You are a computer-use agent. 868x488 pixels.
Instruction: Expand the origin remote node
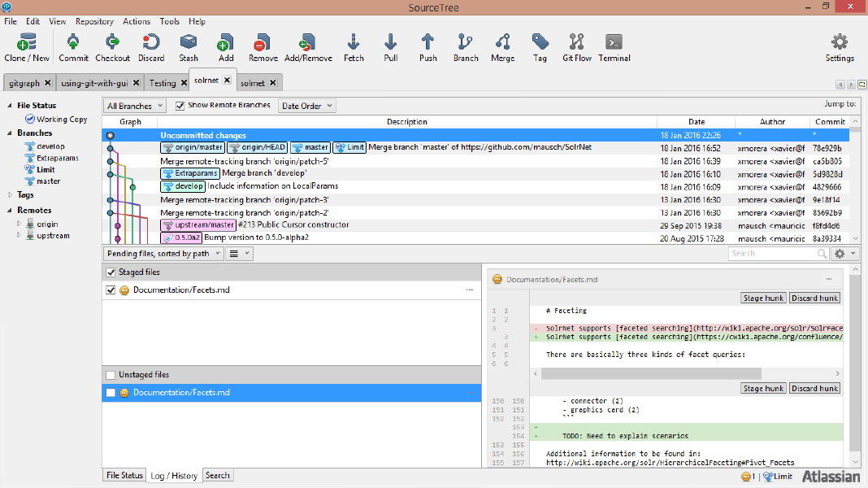19,224
